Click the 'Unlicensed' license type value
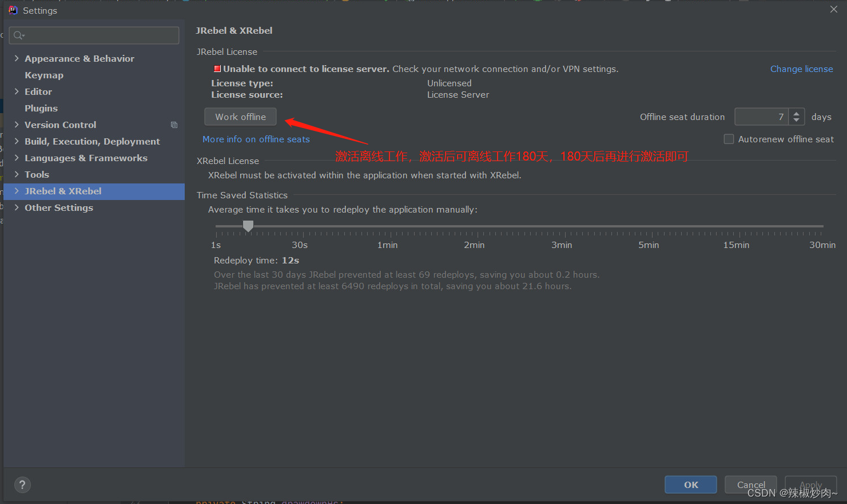Viewport: 847px width, 504px height. click(450, 83)
